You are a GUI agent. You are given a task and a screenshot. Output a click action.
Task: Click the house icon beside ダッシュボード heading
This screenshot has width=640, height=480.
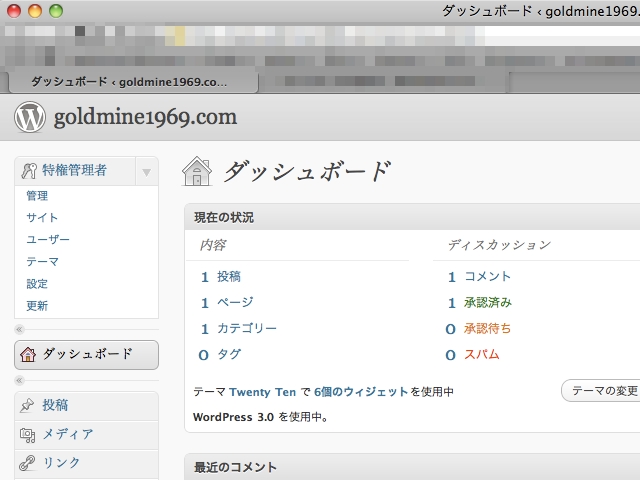197,171
